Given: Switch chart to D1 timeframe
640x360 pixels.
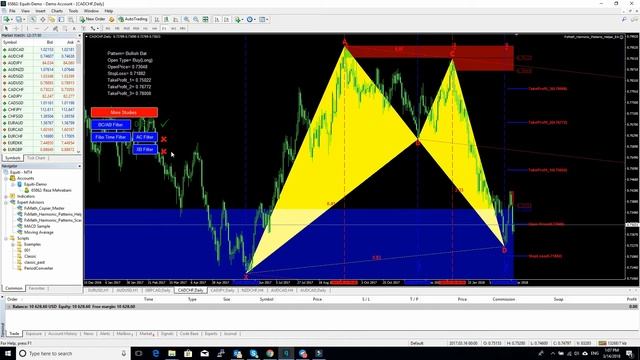Looking at the screenshot, I should [x=164, y=28].
